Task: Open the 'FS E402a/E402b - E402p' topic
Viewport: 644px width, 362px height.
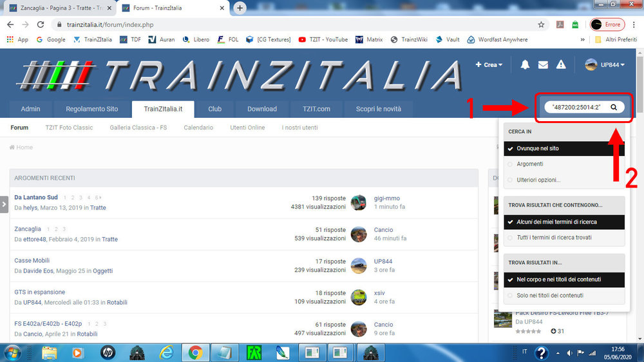Action: point(48,324)
